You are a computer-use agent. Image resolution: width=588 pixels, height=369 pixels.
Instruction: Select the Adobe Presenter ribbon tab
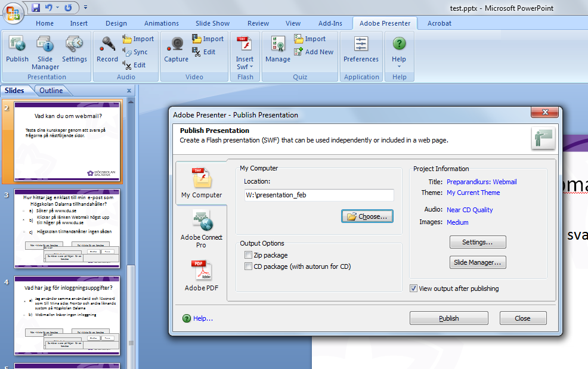click(385, 23)
